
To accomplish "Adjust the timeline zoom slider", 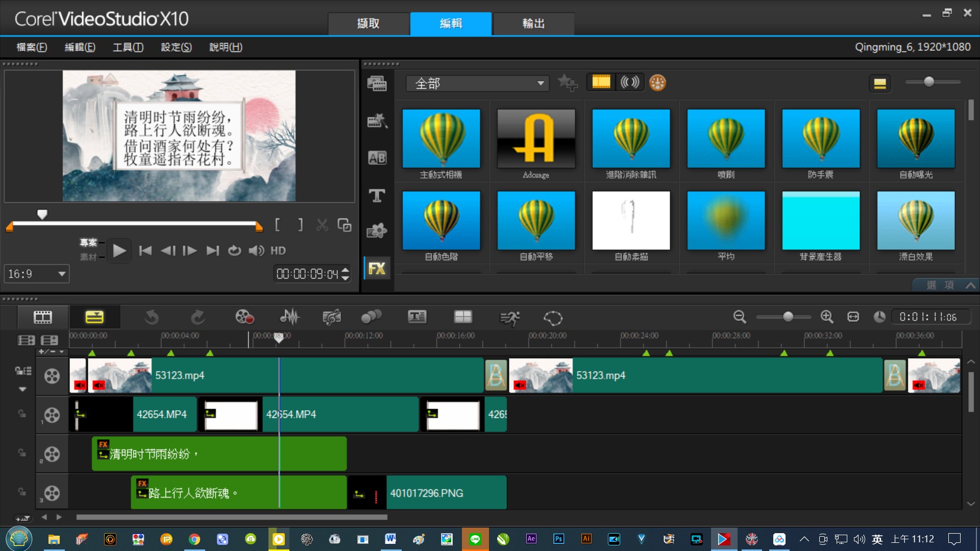I will coord(788,317).
